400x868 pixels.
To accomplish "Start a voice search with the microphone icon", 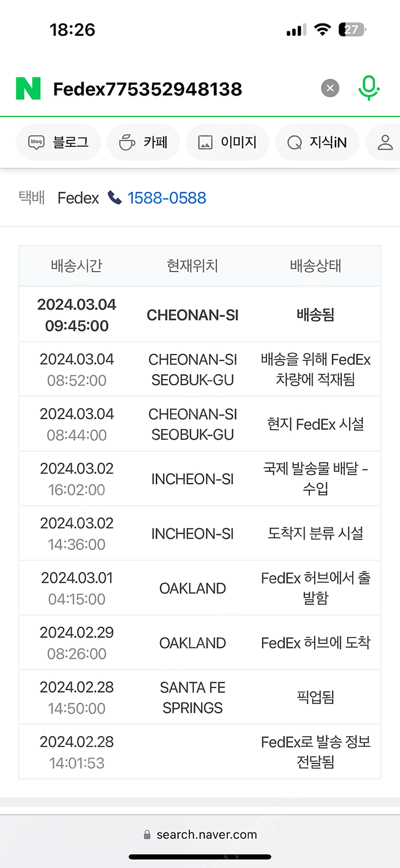I will click(x=369, y=88).
